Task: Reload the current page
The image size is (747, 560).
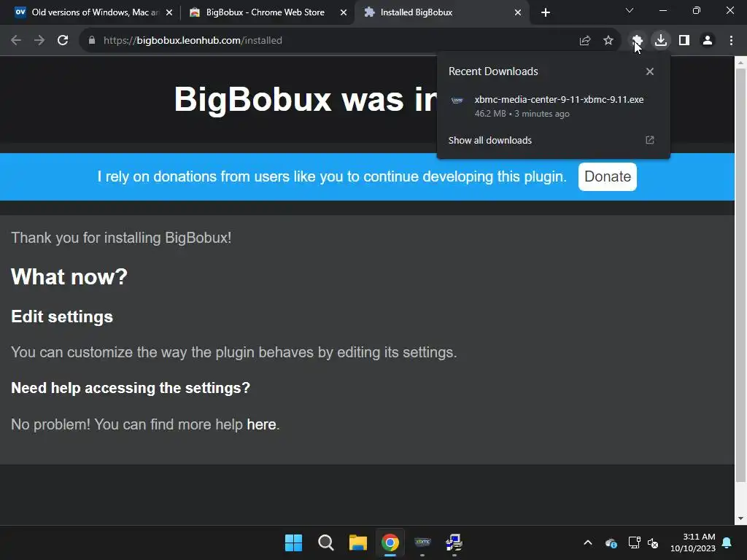Action: click(63, 41)
